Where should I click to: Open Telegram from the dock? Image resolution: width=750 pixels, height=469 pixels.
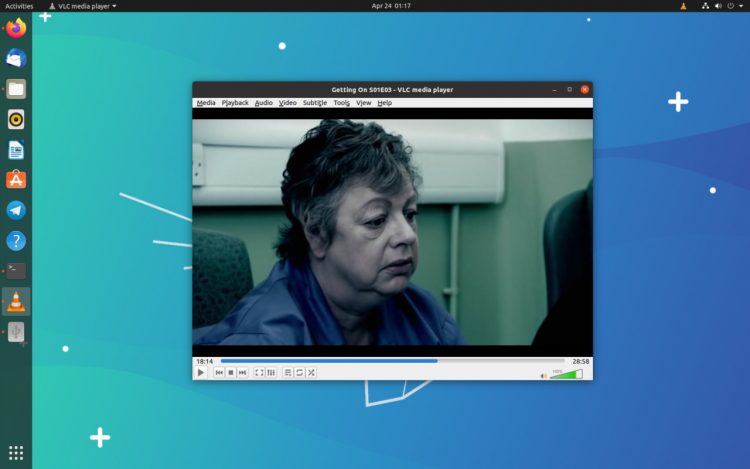pos(16,210)
